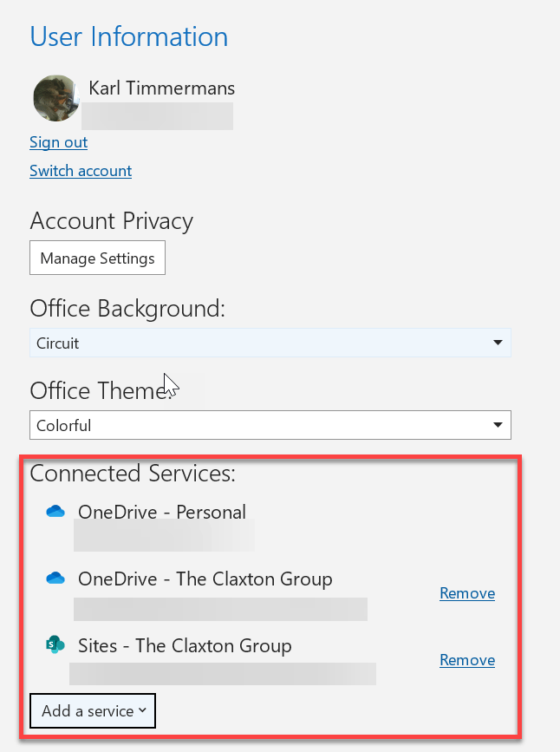The width and height of the screenshot is (560, 752).
Task: Click Karl Timmermans profile picture
Action: 56,98
